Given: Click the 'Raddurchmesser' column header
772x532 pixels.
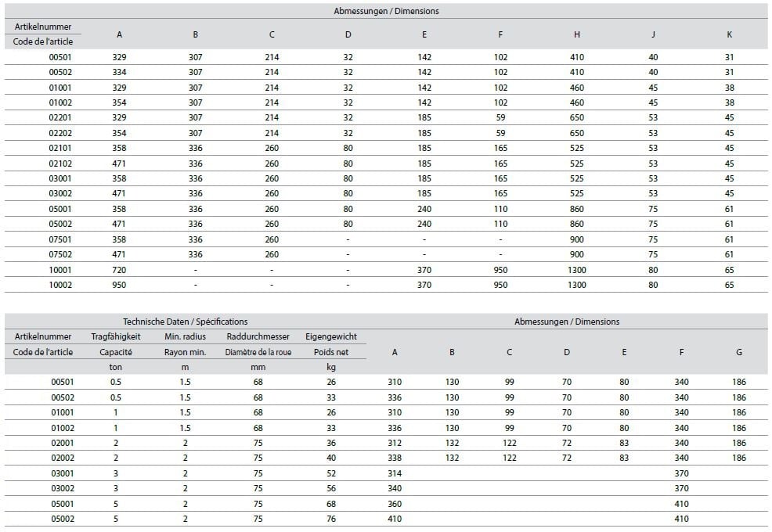Looking at the screenshot, I should [x=258, y=336].
